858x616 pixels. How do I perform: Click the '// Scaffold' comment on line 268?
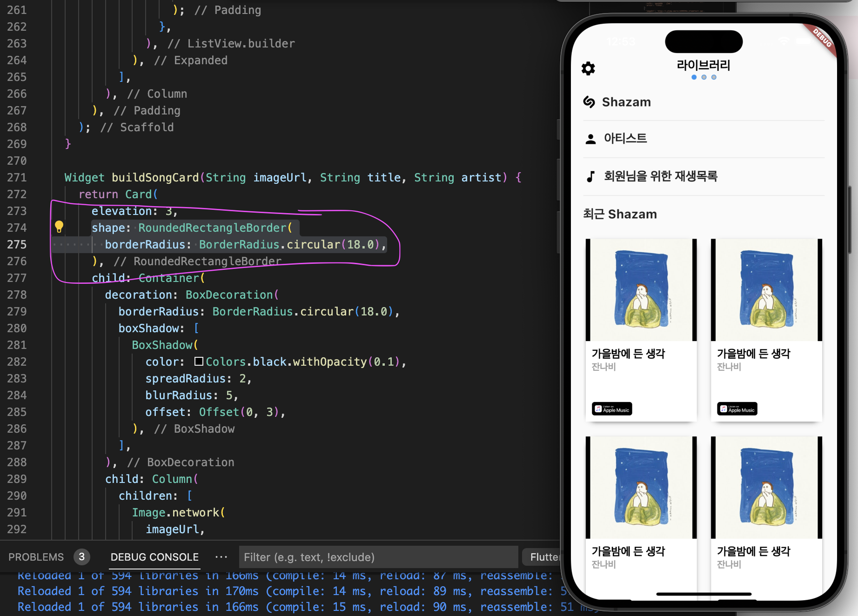137,127
